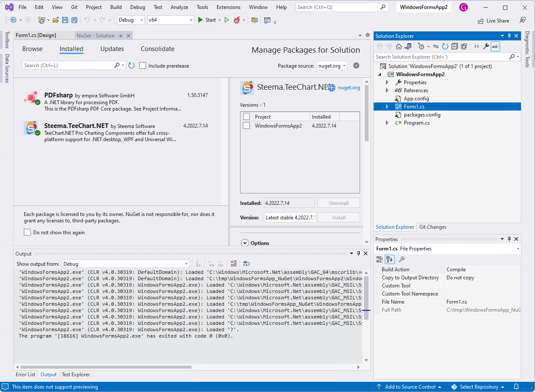This screenshot has height=392, width=535.
Task: Start debugging with the green Start button
Action: tap(207, 20)
